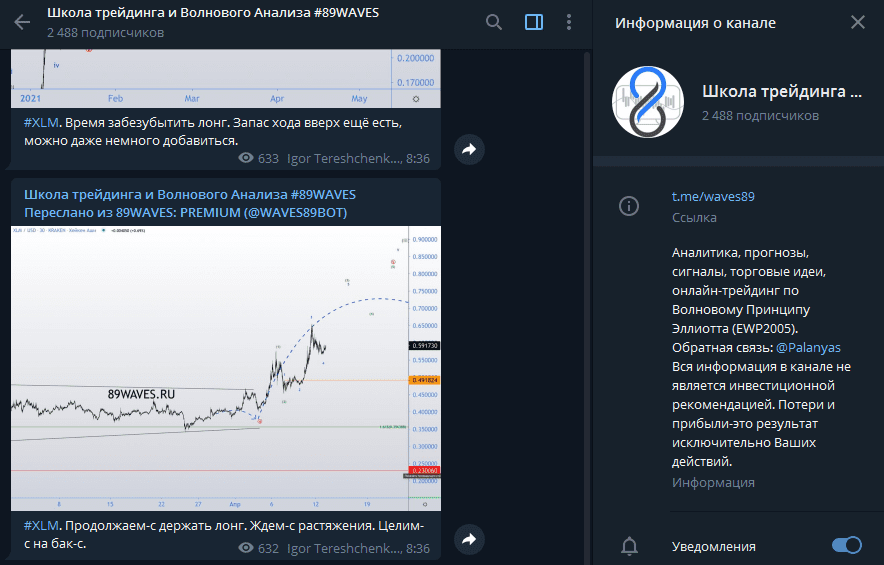Click the 'Уведомления' label

click(714, 546)
